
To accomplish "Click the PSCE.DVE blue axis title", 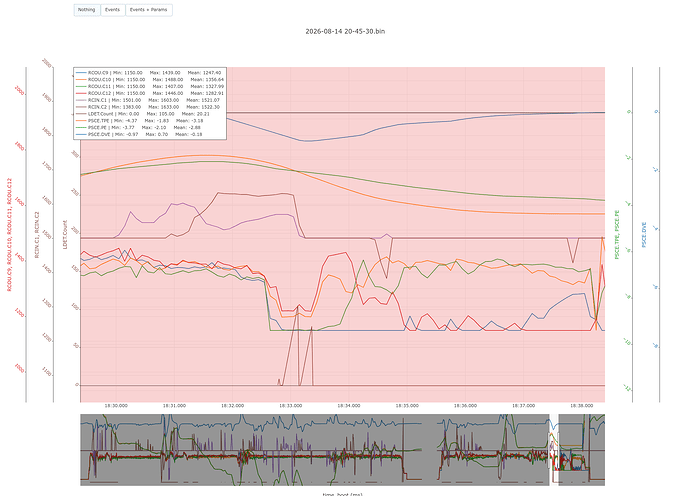I will tap(644, 235).
